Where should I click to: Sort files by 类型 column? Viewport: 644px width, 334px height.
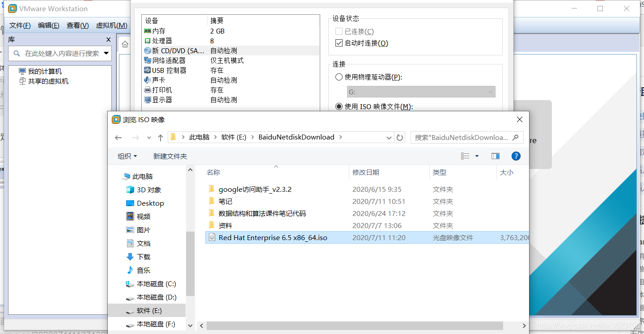[x=440, y=172]
